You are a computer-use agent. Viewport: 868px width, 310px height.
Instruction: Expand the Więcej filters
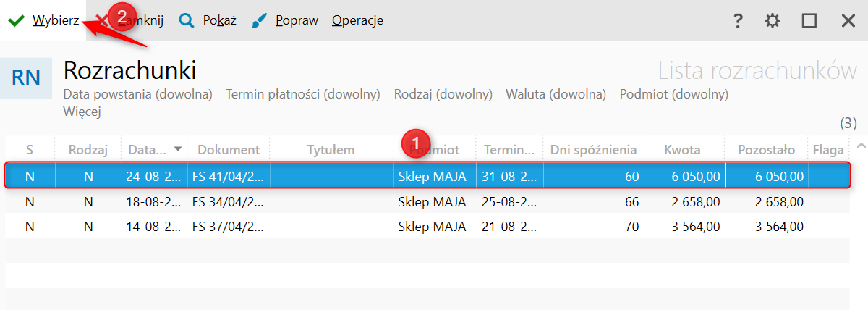pos(81,112)
